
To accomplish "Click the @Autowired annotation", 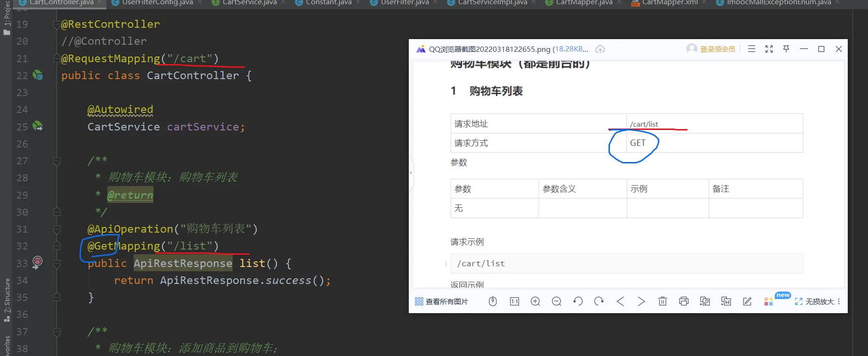I will tap(120, 110).
